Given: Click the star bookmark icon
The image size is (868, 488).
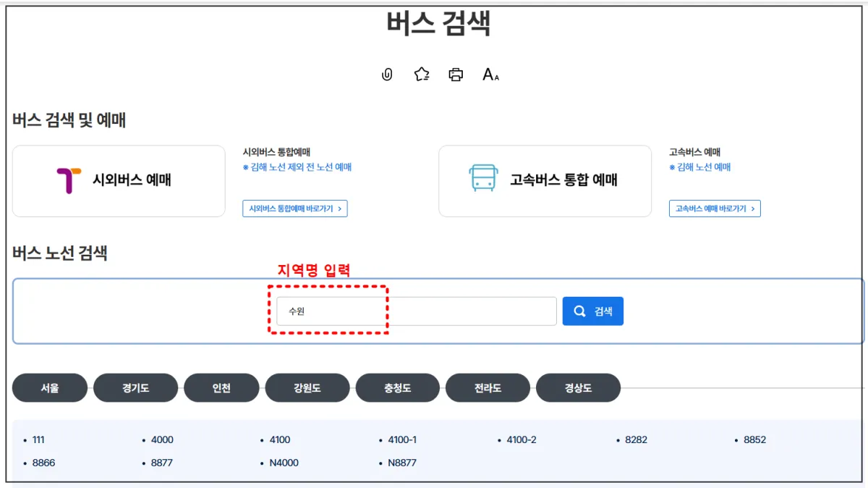Looking at the screenshot, I should click(x=420, y=73).
